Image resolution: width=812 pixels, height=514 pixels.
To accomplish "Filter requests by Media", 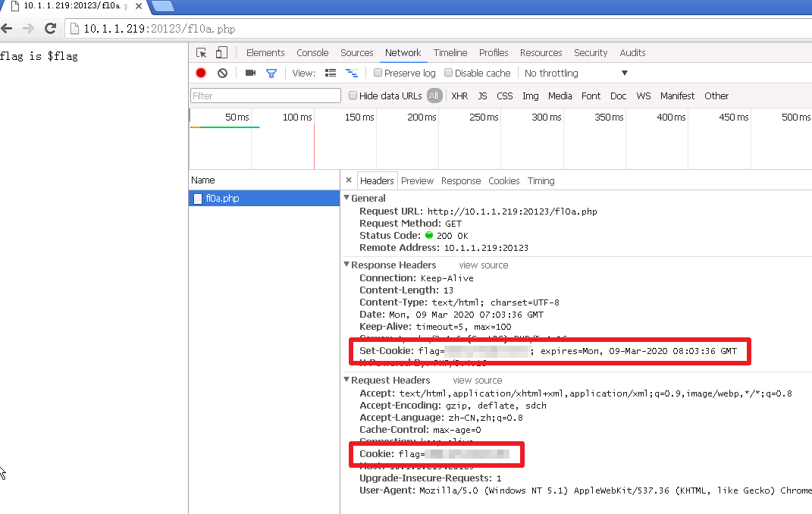I will pos(560,96).
